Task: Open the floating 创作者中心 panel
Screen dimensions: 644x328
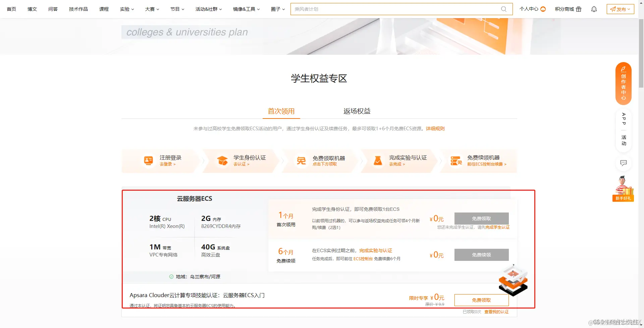Action: 623,84
